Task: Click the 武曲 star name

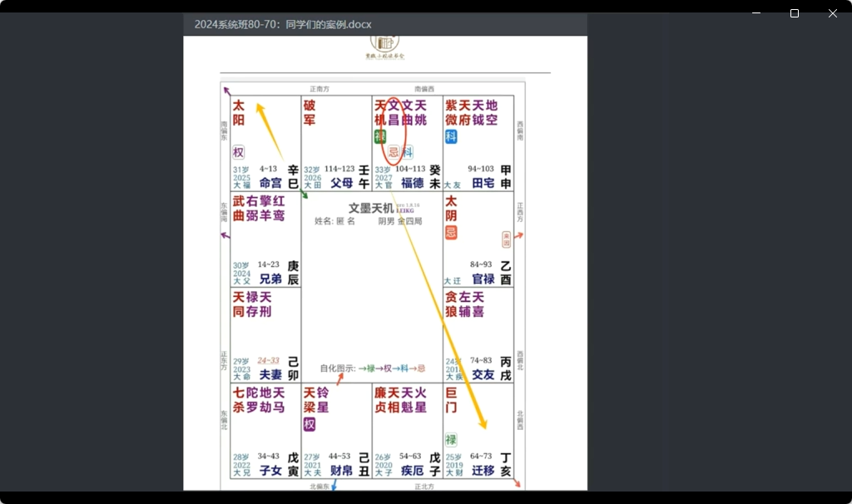Action: (x=239, y=209)
